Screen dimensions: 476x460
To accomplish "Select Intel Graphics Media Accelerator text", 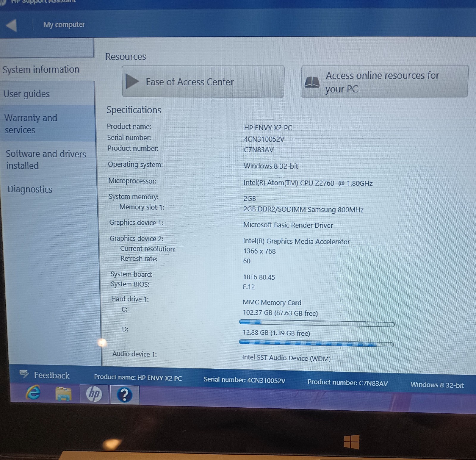I will pyautogui.click(x=296, y=241).
